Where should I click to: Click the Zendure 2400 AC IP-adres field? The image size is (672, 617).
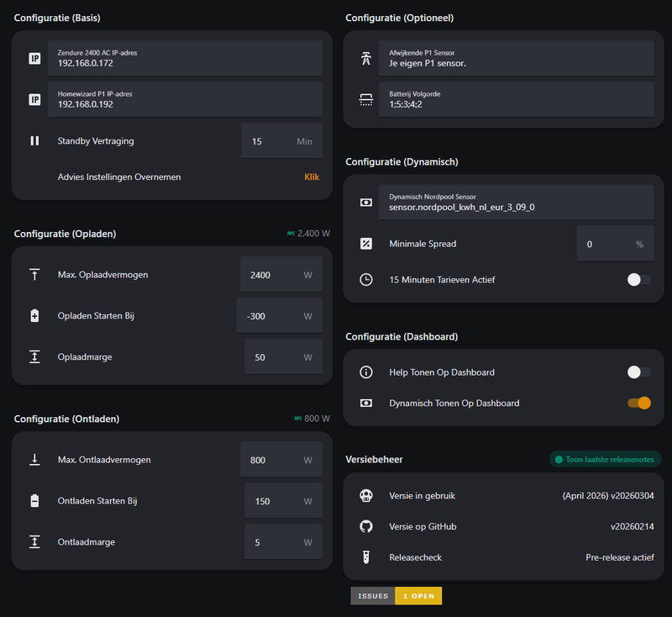[x=185, y=58]
